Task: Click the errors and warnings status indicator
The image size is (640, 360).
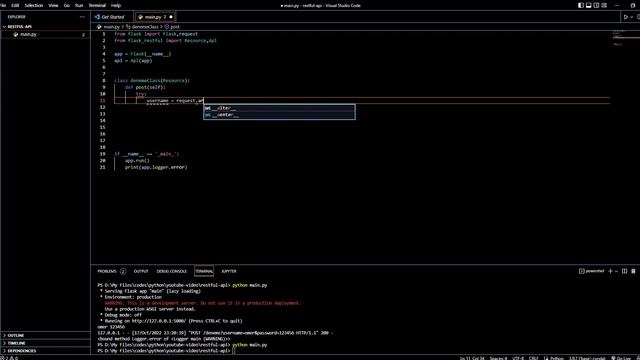Action: (10, 358)
